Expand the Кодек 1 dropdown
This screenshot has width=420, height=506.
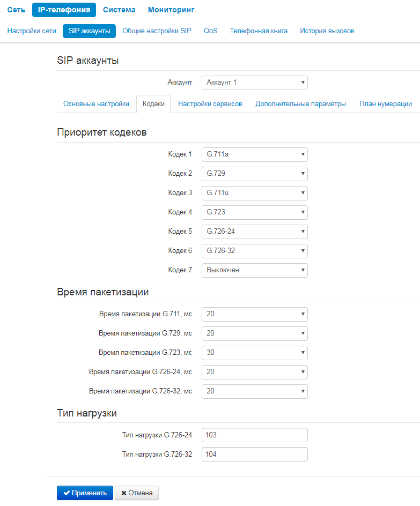coord(254,154)
